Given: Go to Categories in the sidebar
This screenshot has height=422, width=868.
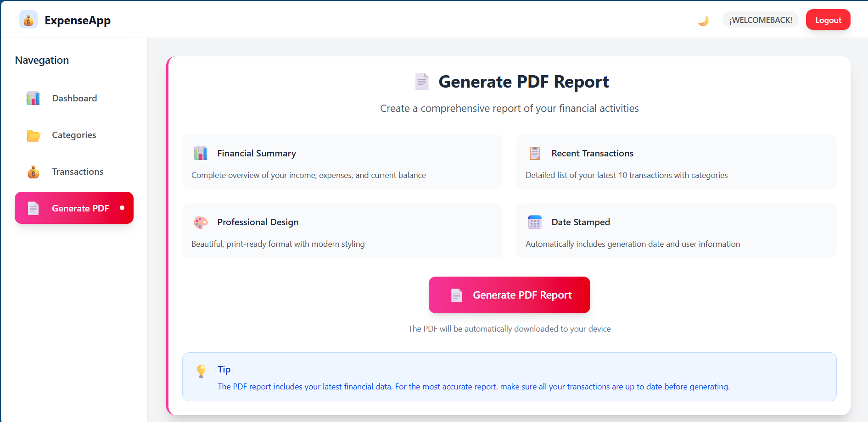Looking at the screenshot, I should [x=74, y=135].
